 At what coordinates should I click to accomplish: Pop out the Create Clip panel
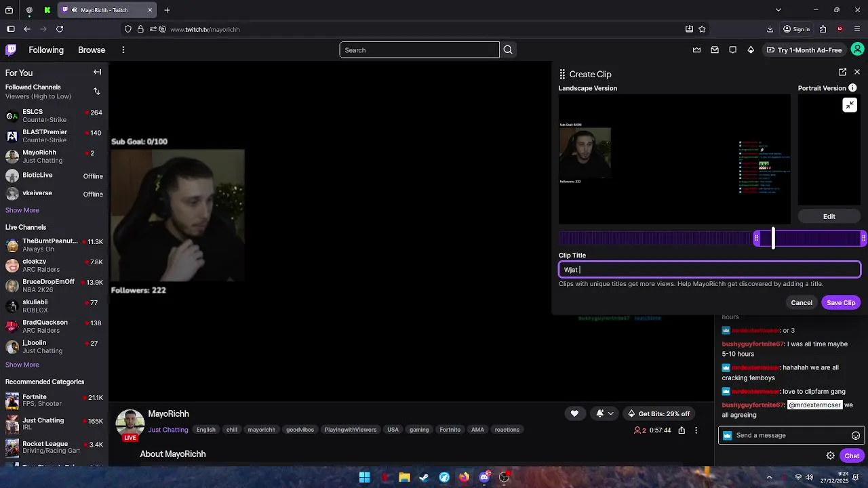(x=842, y=72)
